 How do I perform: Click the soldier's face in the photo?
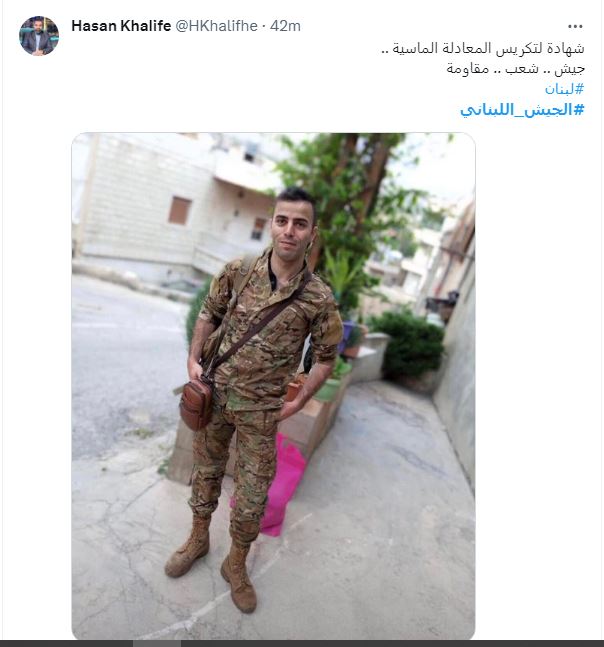(x=291, y=228)
